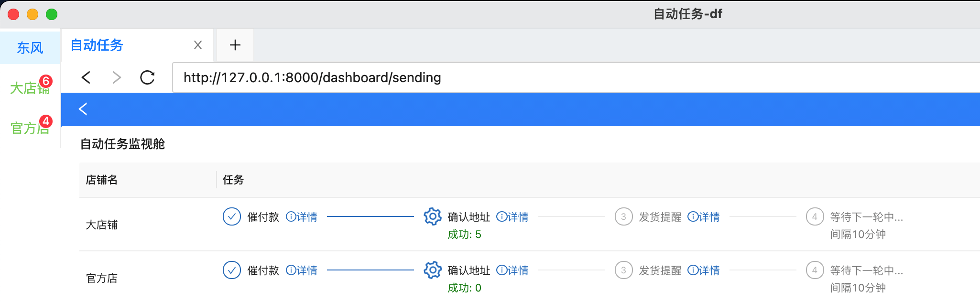Click 官方店 row 确认地址 gear icon

(433, 270)
